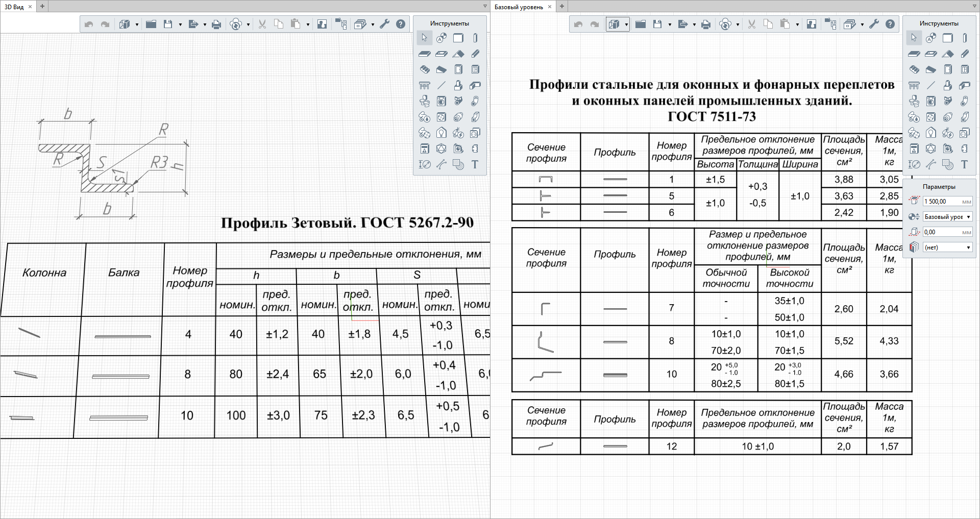Expand the 3D view cube dropdown in 3D Вид toolbar

[137, 24]
